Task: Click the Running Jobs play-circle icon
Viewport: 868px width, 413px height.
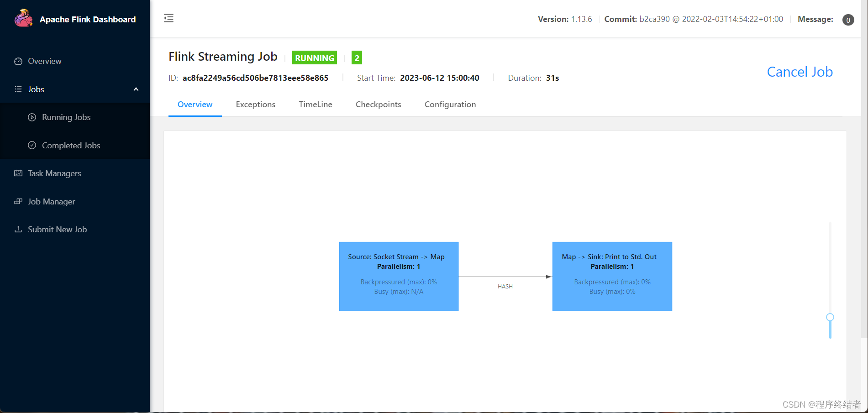Action: (32, 117)
